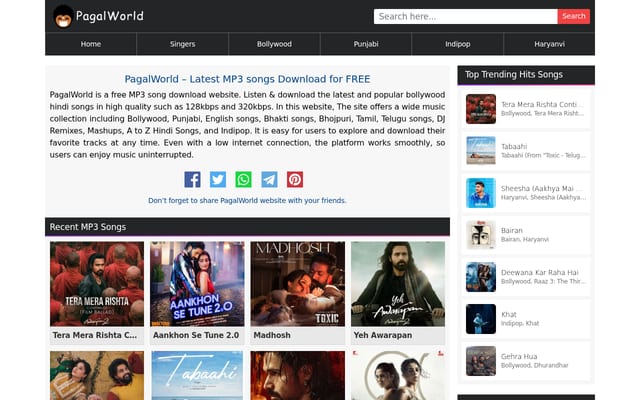
Task: Click the PagalWorld monkey logo
Action: [x=63, y=17]
